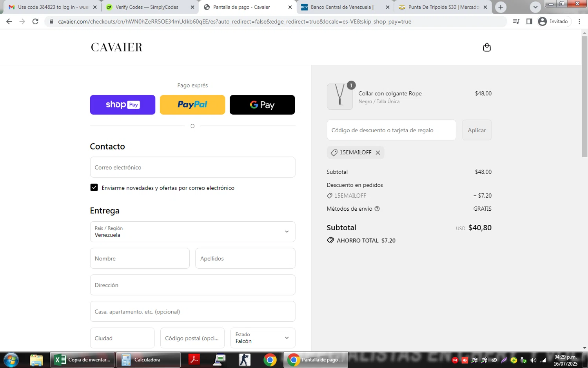Open the Counter-Strike taskbar icon
This screenshot has height=368, width=588.
245,360
